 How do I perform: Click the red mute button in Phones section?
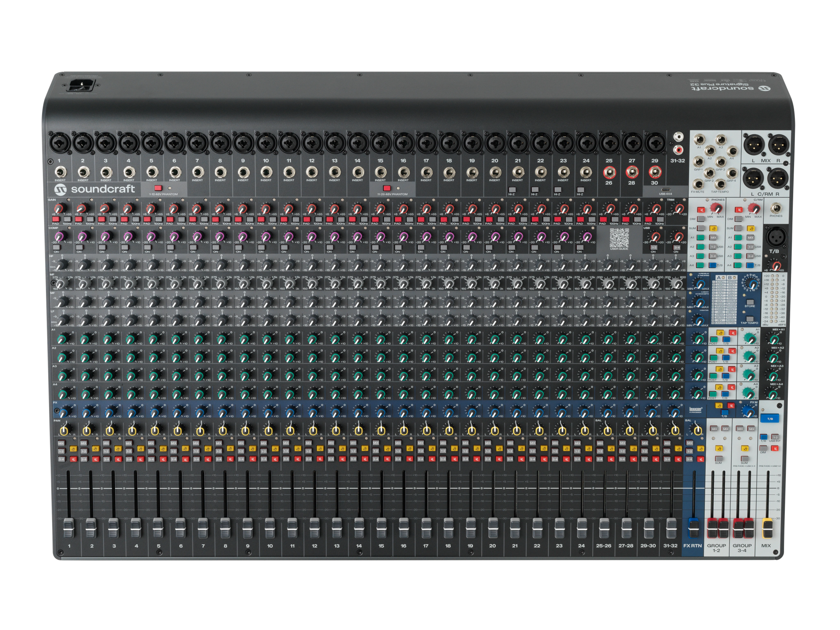pyautogui.click(x=700, y=210)
